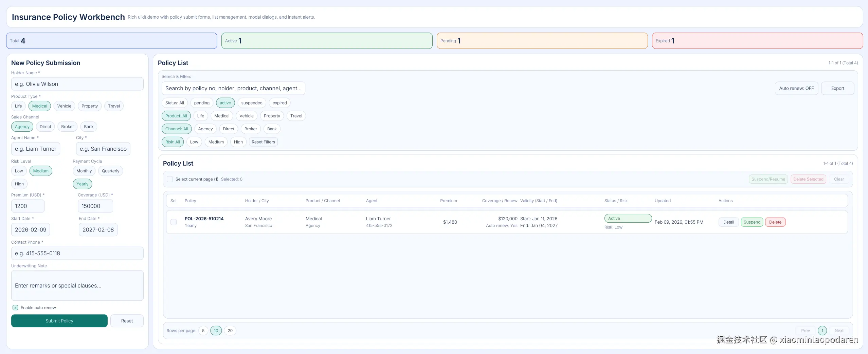Filter policies by Vehicle product
Screen dimensions: 868x354
coord(247,116)
